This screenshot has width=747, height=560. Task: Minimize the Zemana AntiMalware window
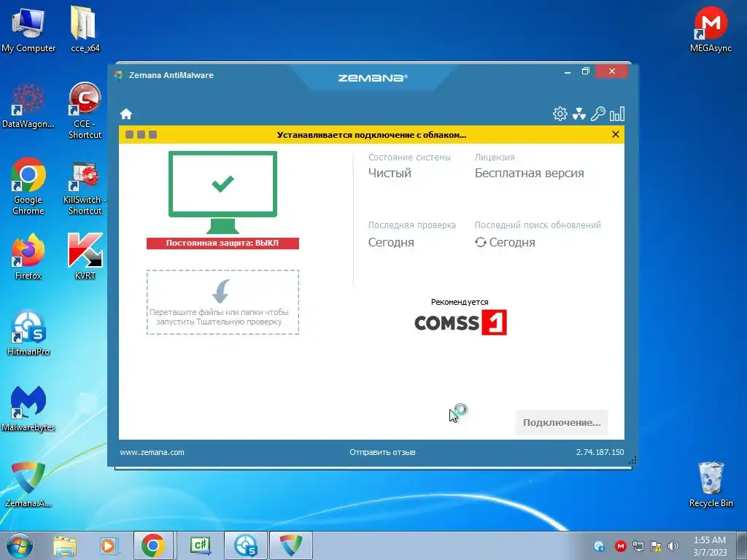[568, 71]
